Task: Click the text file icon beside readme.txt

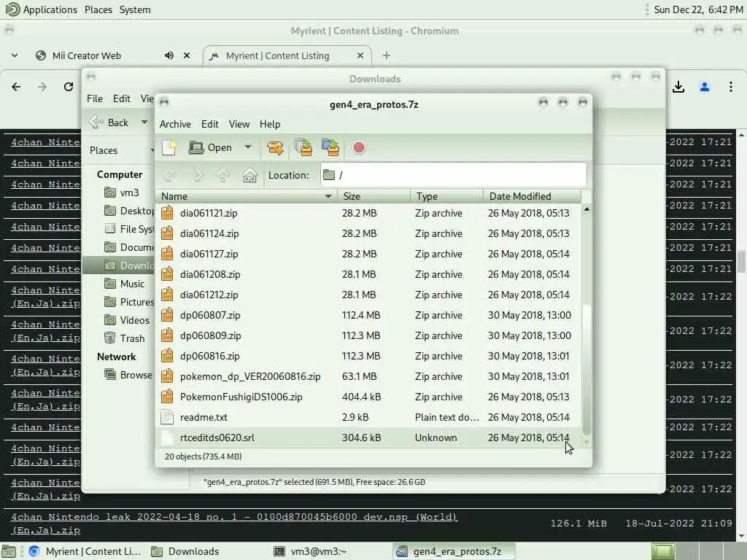Action: [x=167, y=417]
